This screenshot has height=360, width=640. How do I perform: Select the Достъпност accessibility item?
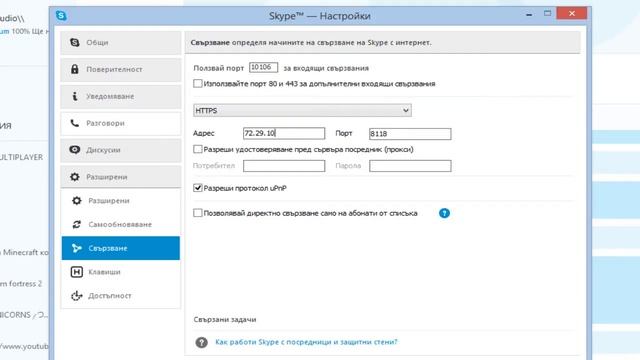(121, 296)
